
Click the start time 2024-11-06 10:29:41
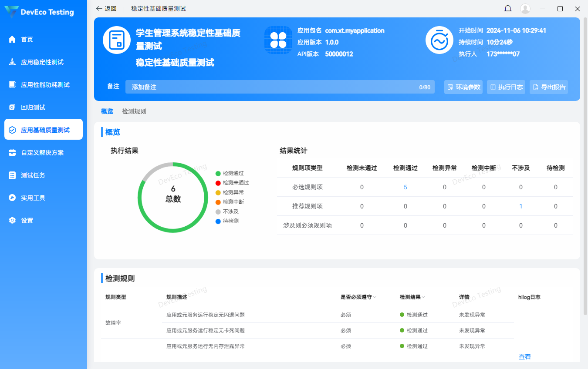(516, 30)
